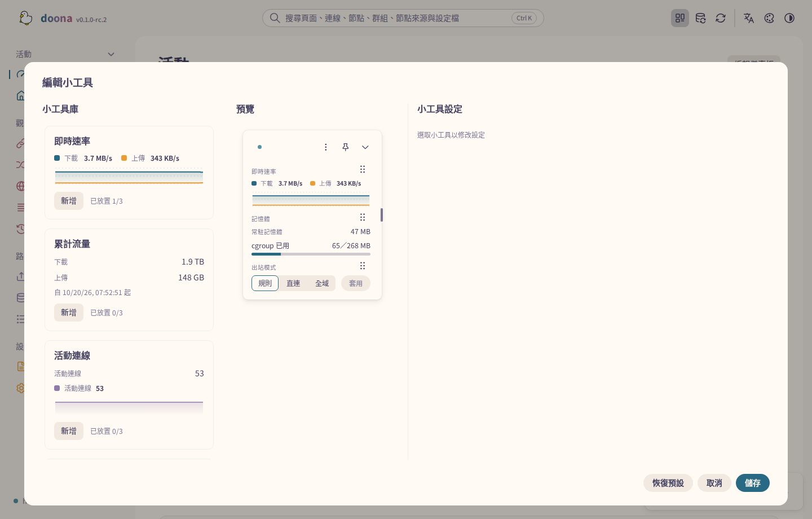Screen dimensions: 812x519
Task: Click the pin icon in preview card
Action: (346, 147)
